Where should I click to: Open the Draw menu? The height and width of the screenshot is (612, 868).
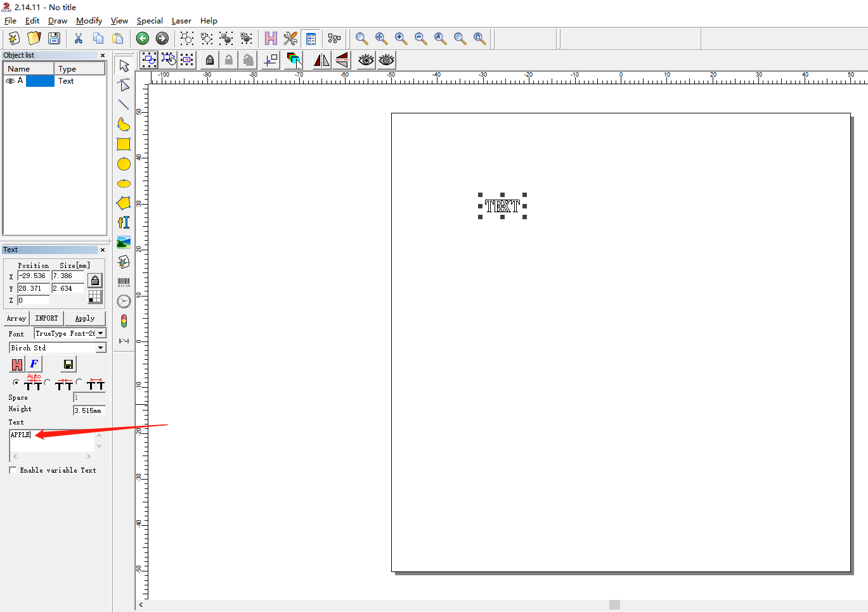tap(58, 21)
